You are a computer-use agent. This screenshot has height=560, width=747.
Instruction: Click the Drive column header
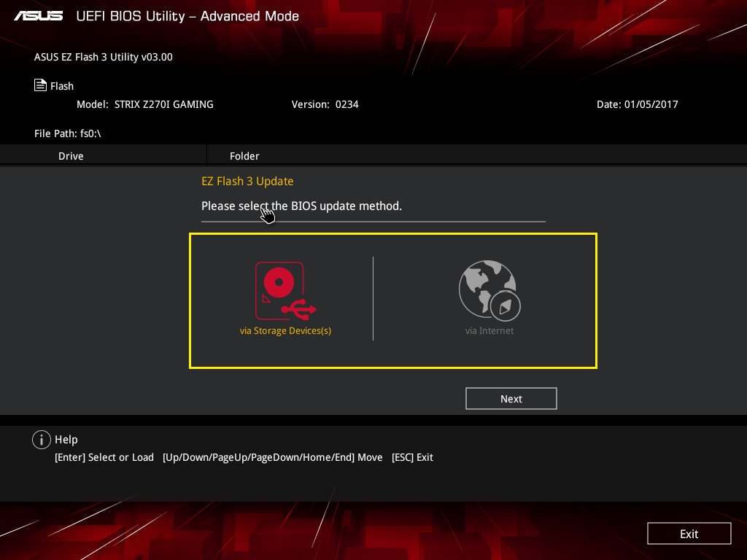pyautogui.click(x=71, y=156)
